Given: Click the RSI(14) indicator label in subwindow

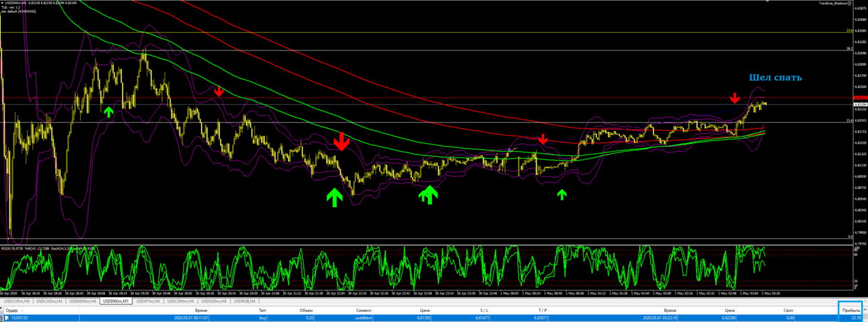Looking at the screenshot, I should click(12, 248).
